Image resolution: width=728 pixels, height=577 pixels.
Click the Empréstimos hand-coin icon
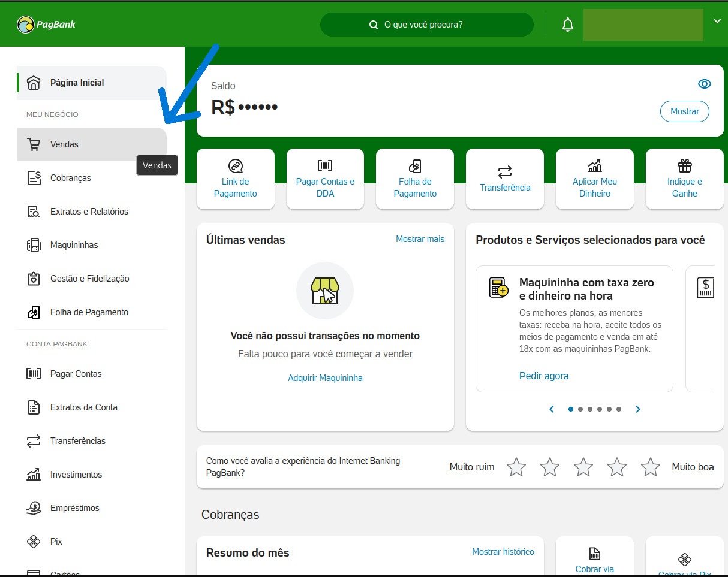[34, 508]
